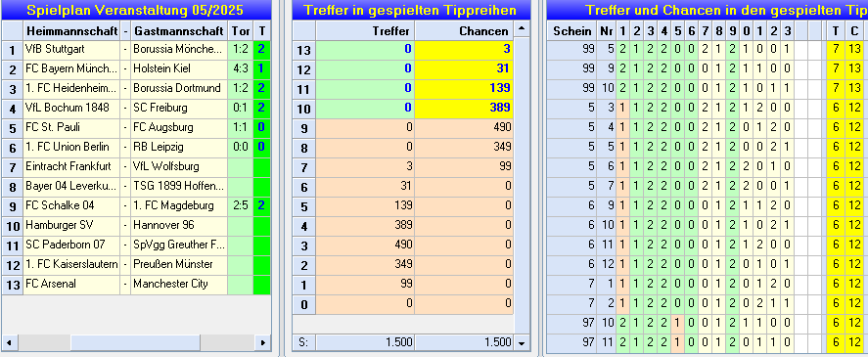Select Schein 99 row with Nr 9
This screenshot has height=357, width=868.
[x=706, y=69]
